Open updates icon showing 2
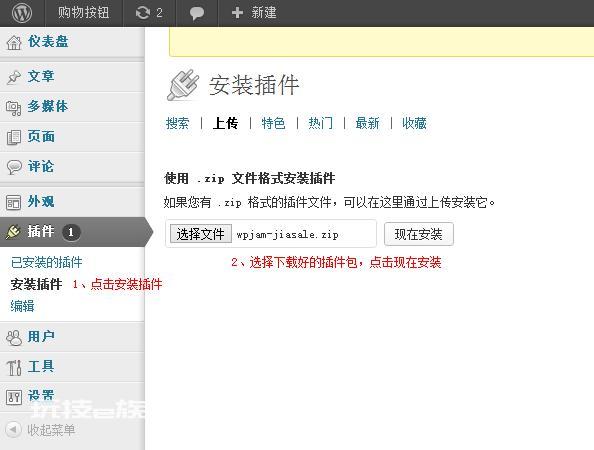Viewport: 594px width, 450px height. (x=143, y=13)
